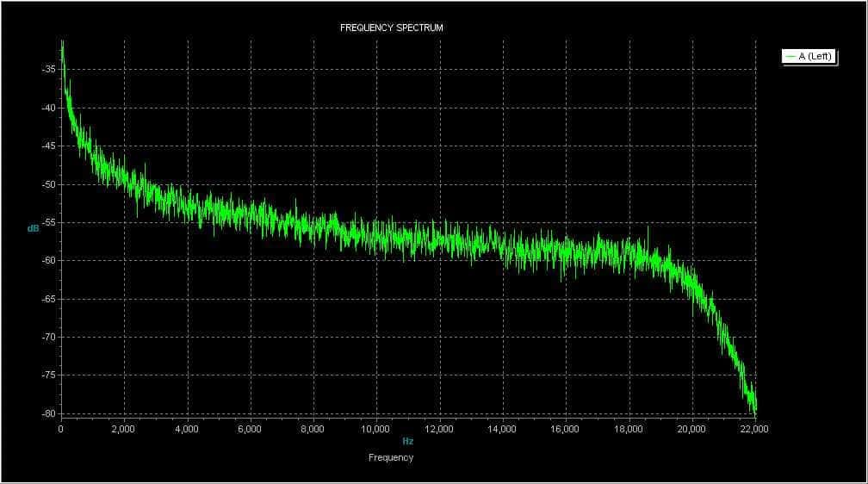
Task: Click the 14,000 frequency tick label
Action: pos(503,429)
